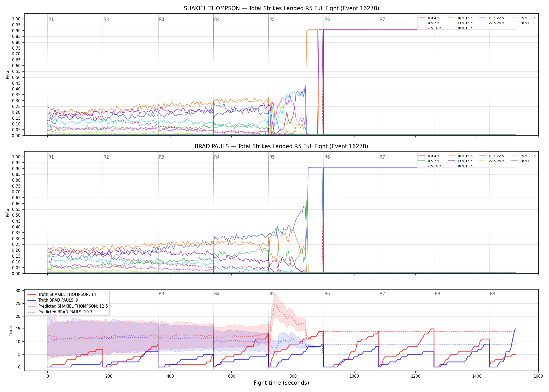This screenshot has height=392, width=549.
Task: Click the Count y-axis label
Action: point(11,330)
